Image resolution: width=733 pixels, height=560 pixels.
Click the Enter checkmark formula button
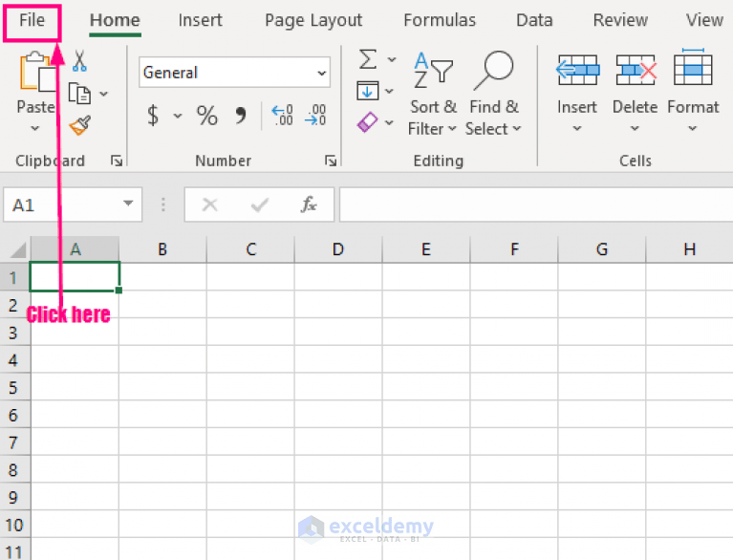tap(259, 205)
